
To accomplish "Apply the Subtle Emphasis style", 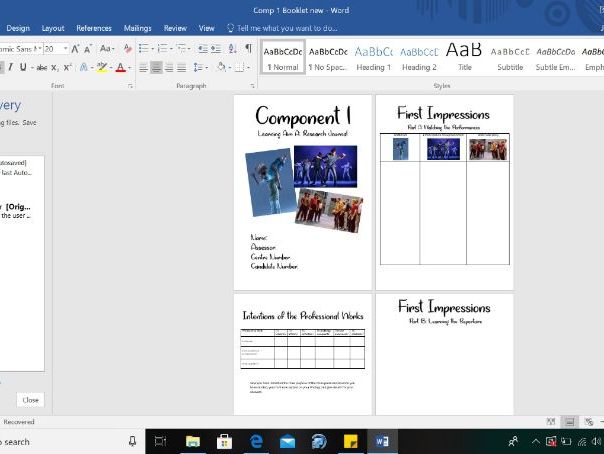I will coord(555,57).
